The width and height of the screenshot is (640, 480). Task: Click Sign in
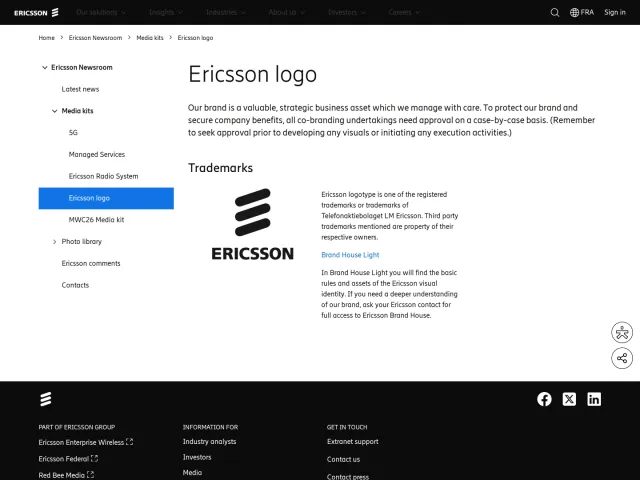tap(615, 13)
